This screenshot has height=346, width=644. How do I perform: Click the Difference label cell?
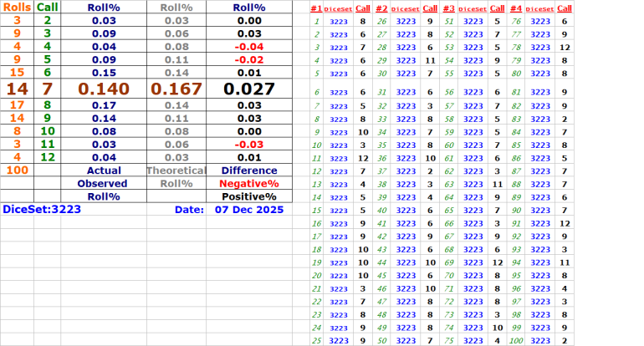(x=248, y=170)
